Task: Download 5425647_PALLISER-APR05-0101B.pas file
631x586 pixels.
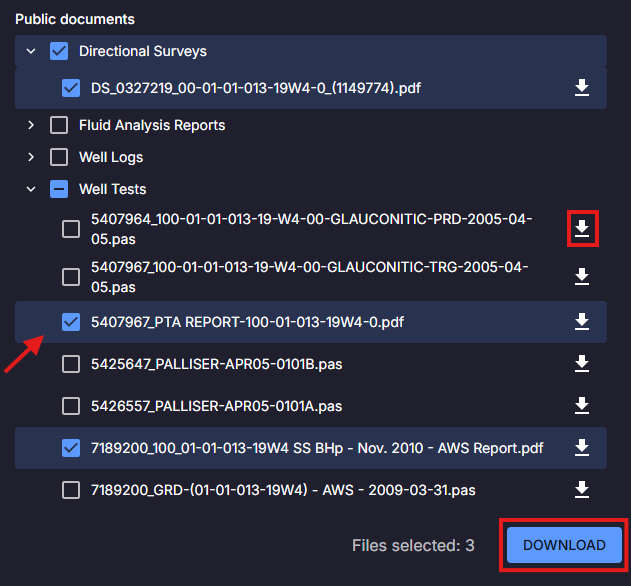Action: coord(582,364)
